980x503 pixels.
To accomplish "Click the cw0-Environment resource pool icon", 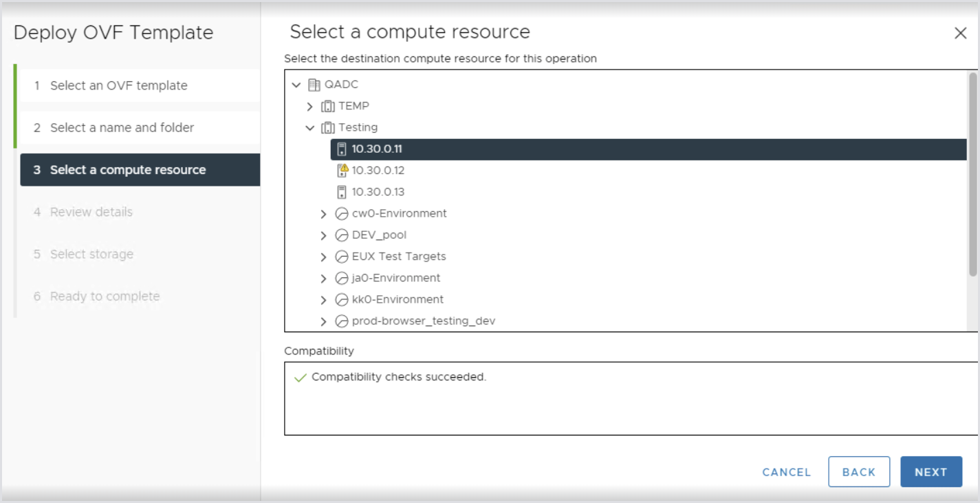I will pyautogui.click(x=341, y=213).
